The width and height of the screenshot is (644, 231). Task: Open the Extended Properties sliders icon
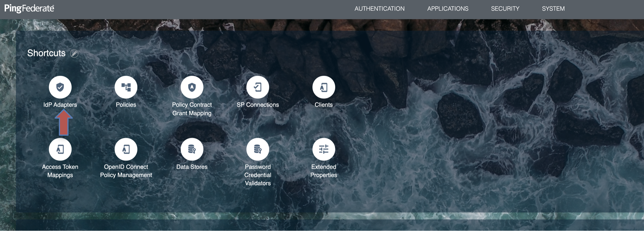[324, 149]
